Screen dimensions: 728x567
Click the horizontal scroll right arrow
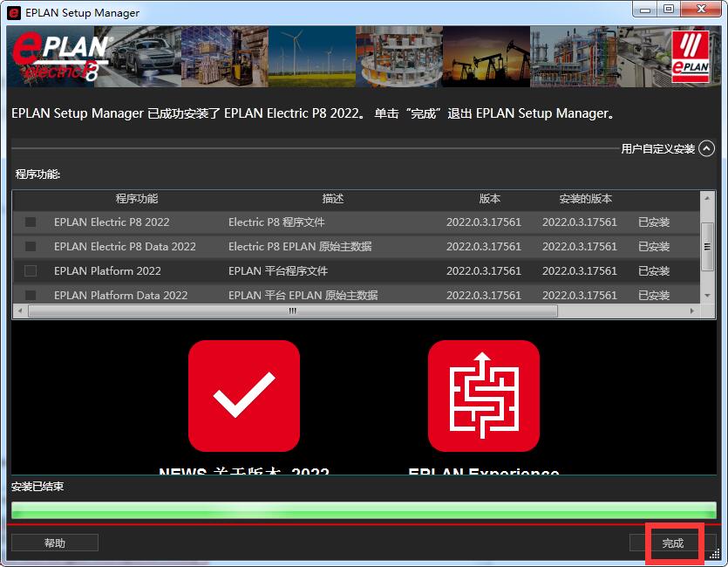tap(694, 311)
